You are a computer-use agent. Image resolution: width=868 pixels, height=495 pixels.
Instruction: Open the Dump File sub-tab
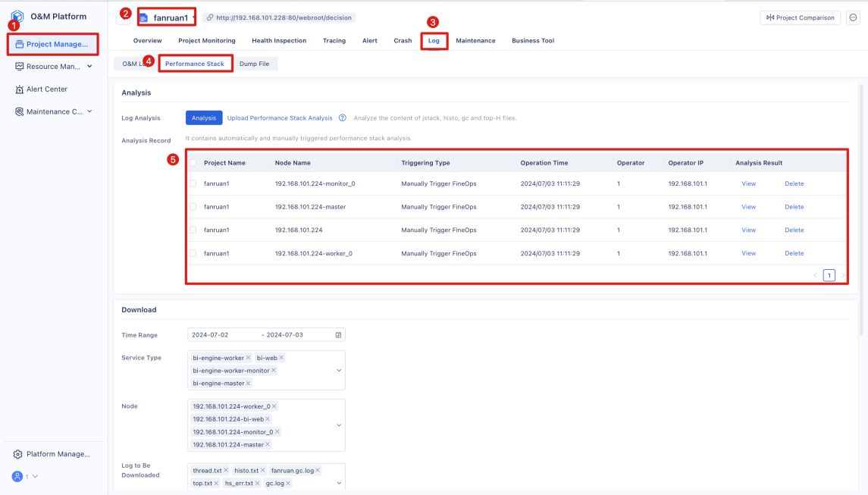click(254, 64)
